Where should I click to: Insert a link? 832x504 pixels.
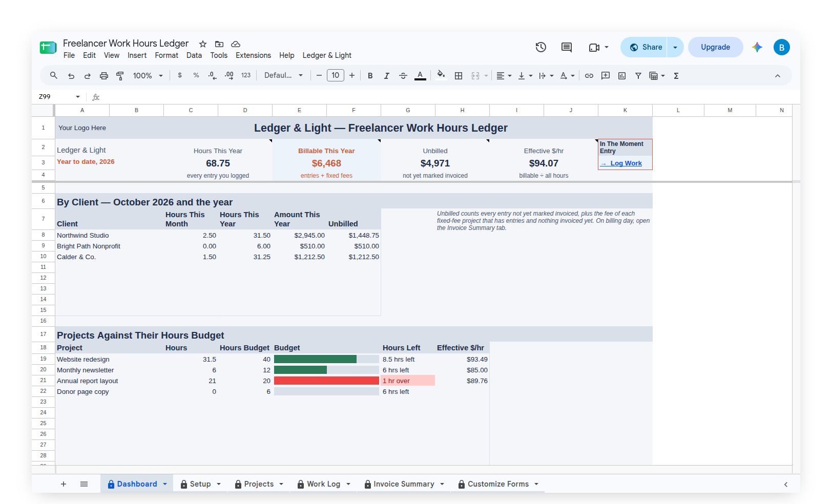coord(589,76)
